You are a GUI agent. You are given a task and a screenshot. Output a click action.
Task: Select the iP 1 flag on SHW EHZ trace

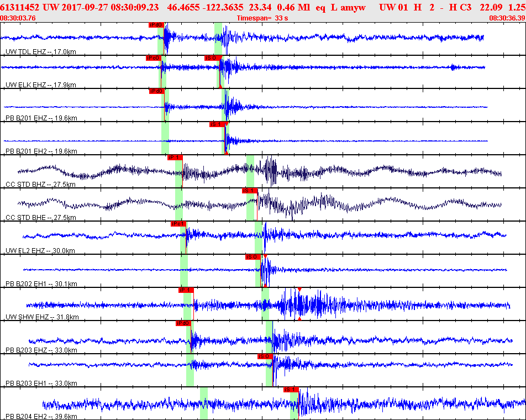pos(186,290)
